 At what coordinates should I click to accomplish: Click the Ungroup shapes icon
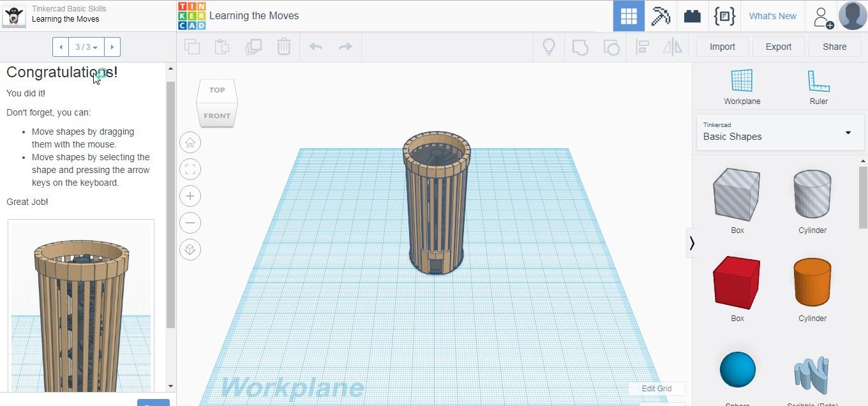(x=611, y=47)
